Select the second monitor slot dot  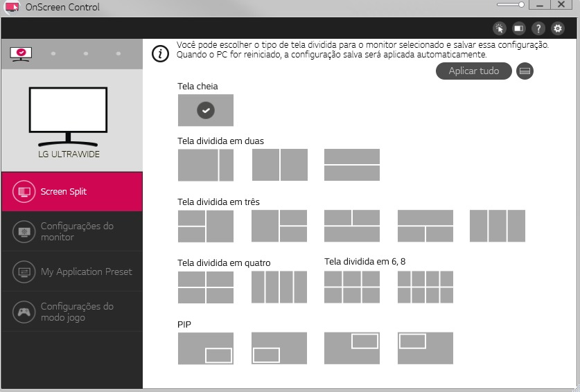coord(53,53)
